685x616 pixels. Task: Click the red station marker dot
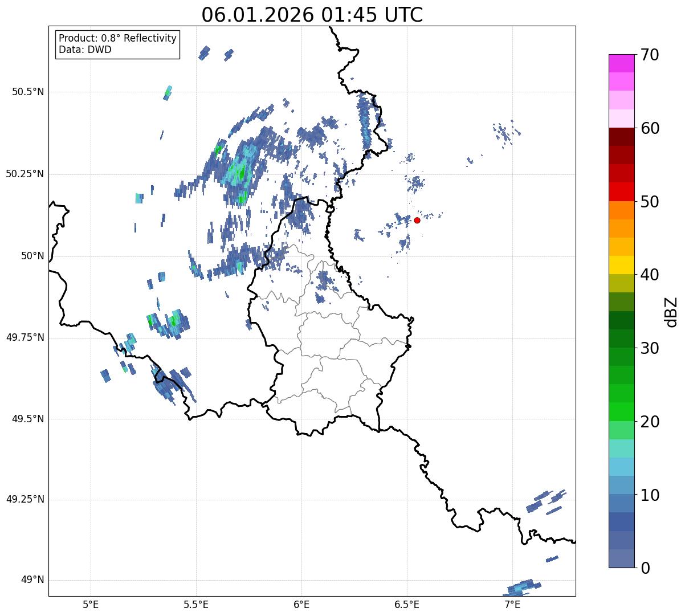click(417, 220)
